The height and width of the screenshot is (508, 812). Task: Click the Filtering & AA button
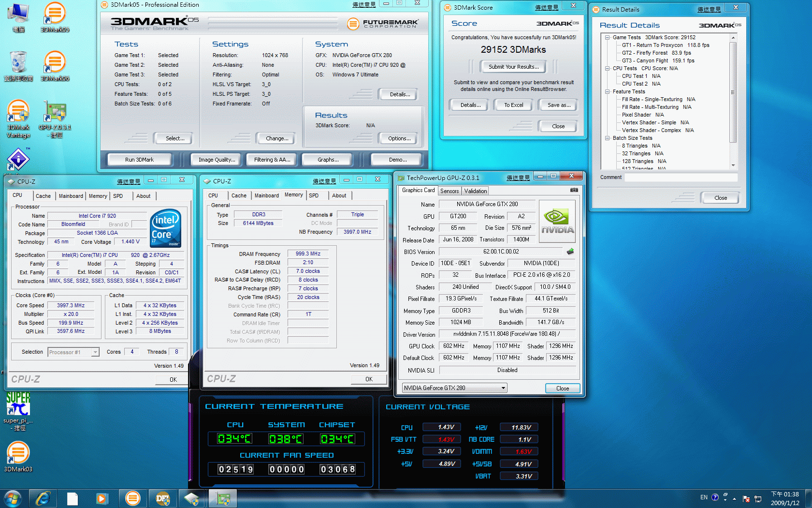pos(272,160)
